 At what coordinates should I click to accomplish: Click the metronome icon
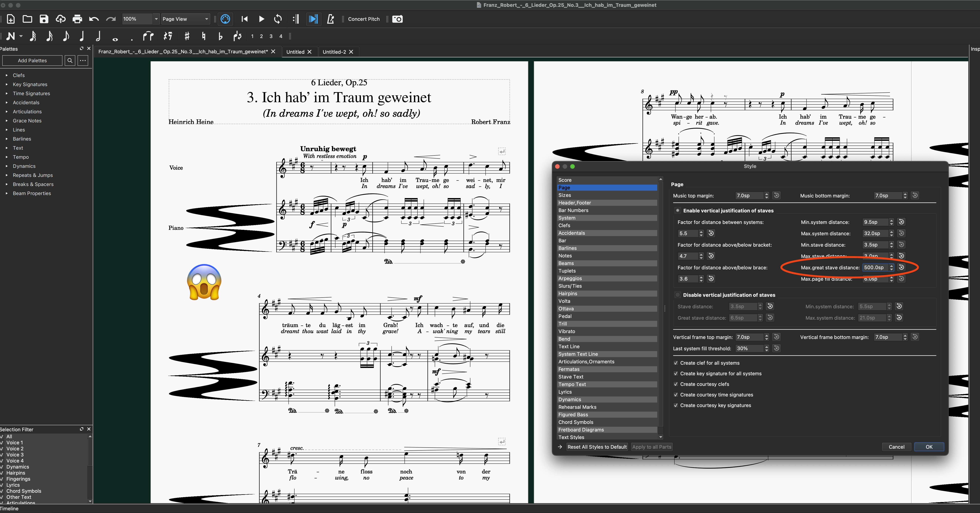(331, 19)
